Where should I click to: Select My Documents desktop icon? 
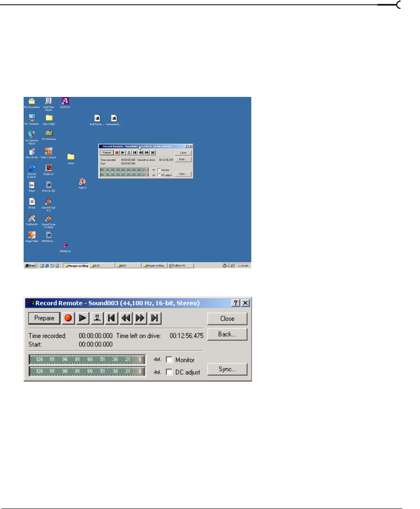tap(32, 103)
